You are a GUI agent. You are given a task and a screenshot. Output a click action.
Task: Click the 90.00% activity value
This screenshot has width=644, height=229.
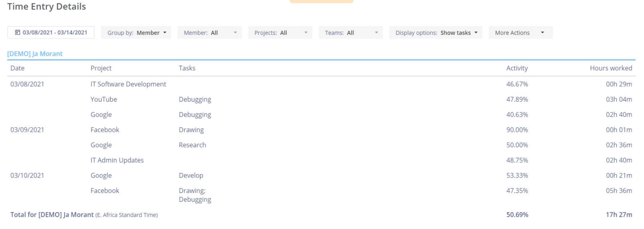tap(517, 130)
